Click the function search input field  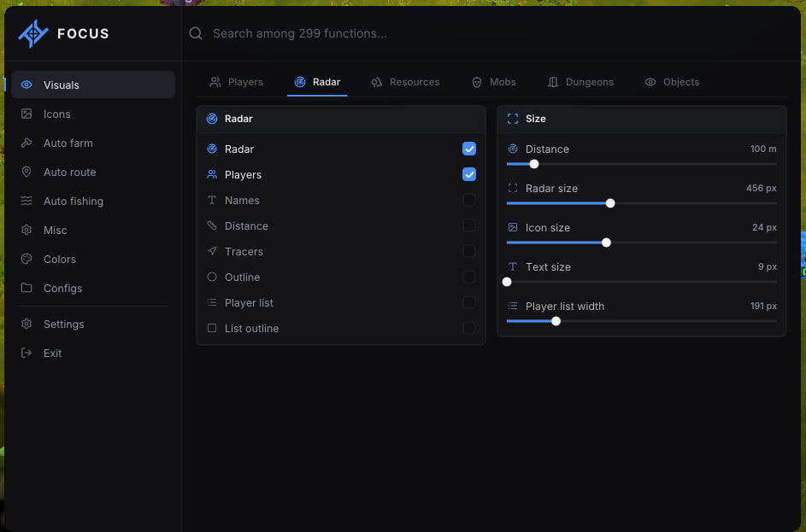[x=491, y=33]
